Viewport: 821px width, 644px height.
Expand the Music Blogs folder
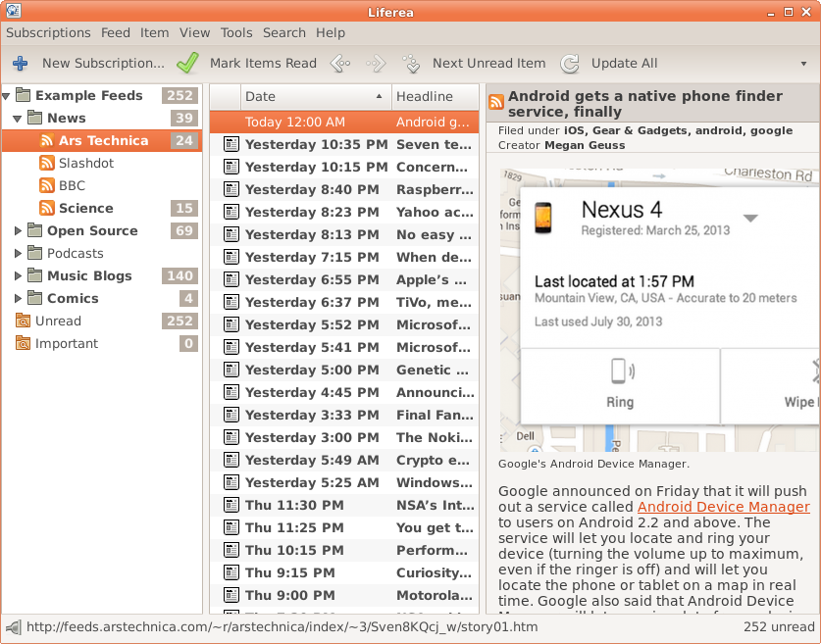tap(18, 276)
